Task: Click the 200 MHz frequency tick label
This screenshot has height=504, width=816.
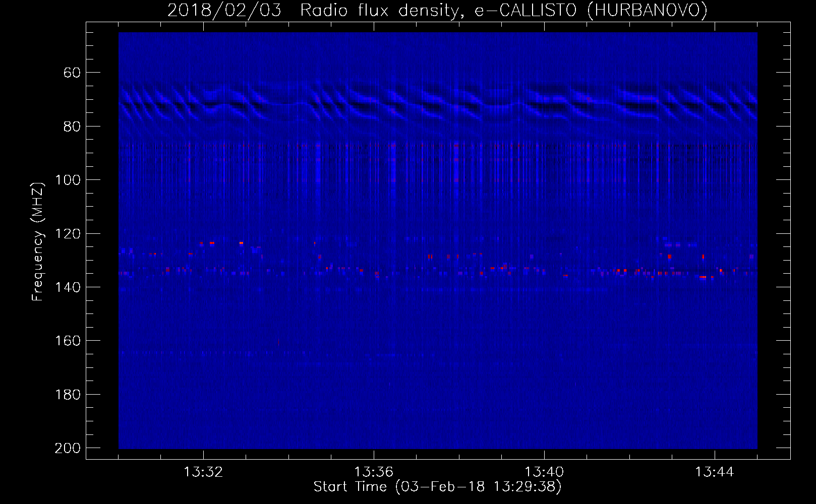Action: [x=68, y=448]
